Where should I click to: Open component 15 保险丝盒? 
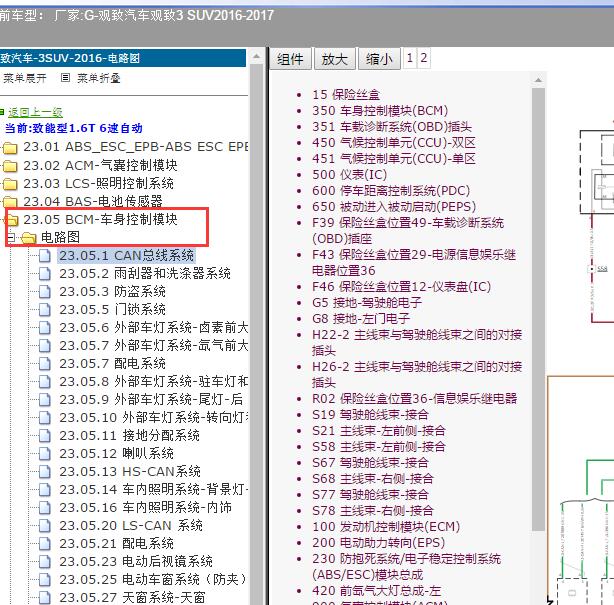(x=346, y=95)
